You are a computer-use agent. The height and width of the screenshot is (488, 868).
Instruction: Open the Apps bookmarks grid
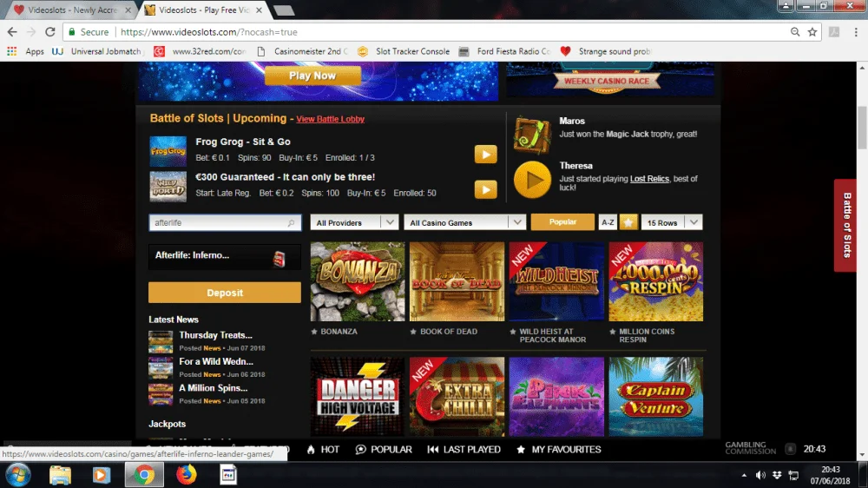[x=25, y=51]
